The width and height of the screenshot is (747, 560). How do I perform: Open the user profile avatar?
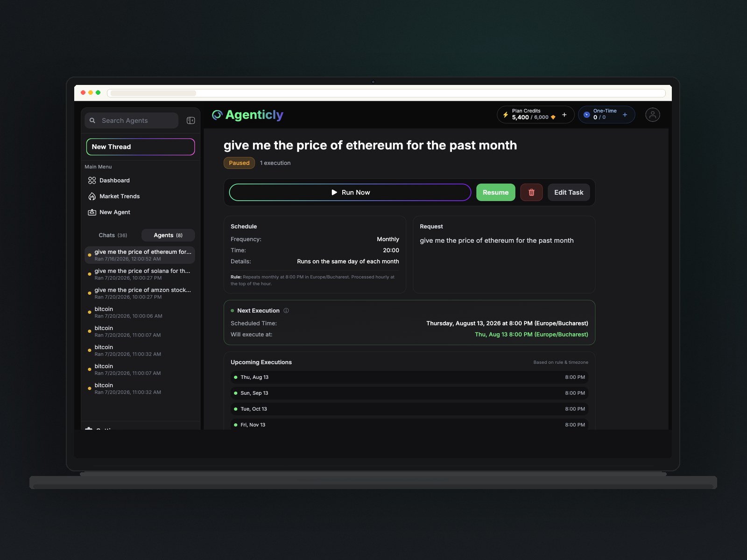tap(652, 115)
